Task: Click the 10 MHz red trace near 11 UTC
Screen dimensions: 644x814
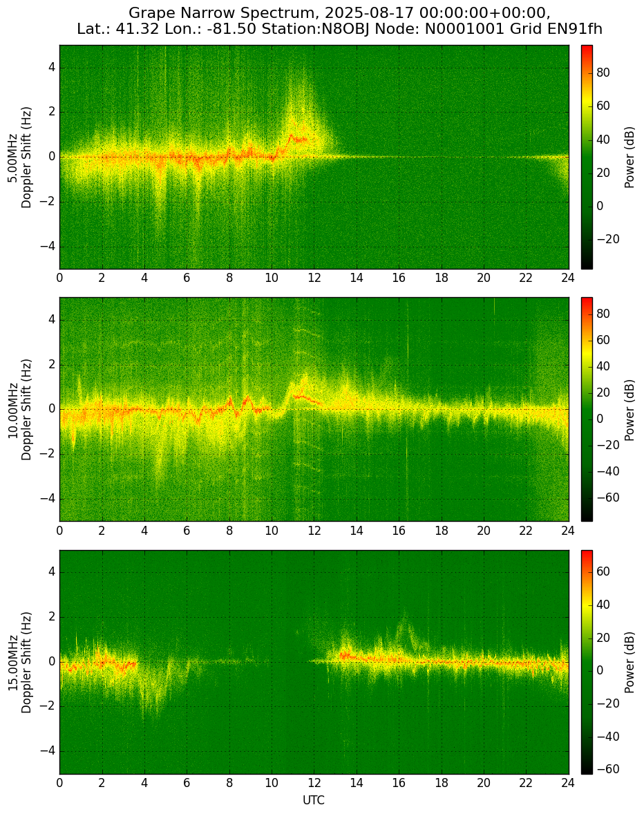Action: click(303, 397)
